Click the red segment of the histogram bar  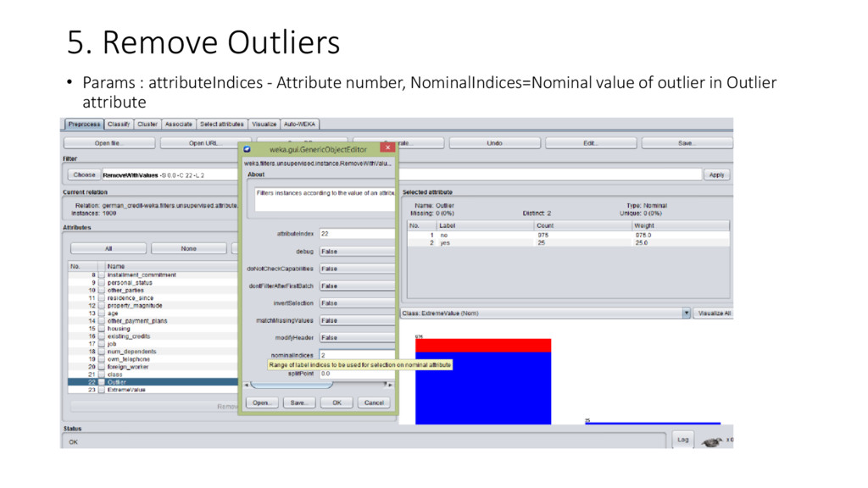(483, 346)
